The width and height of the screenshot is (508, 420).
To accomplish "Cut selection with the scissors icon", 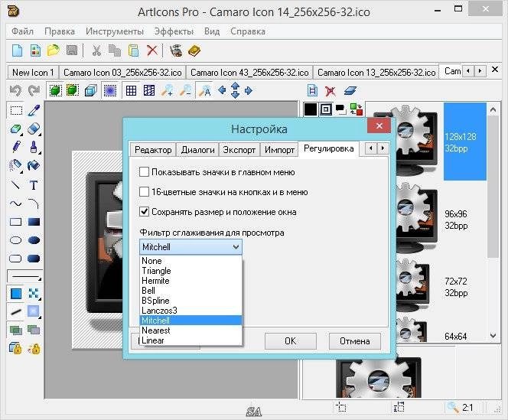I will pyautogui.click(x=96, y=50).
